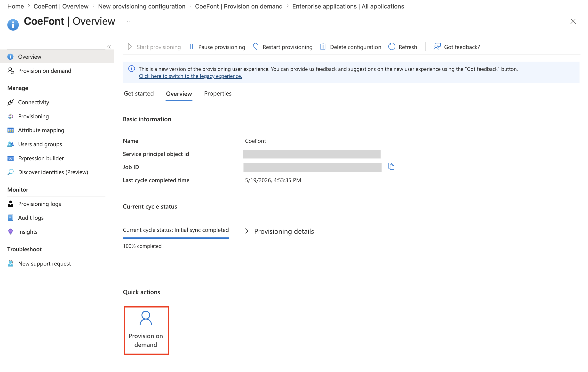Viewport: 588px width, 372px height.
Task: Collapse the sidebar with double chevron
Action: (109, 47)
